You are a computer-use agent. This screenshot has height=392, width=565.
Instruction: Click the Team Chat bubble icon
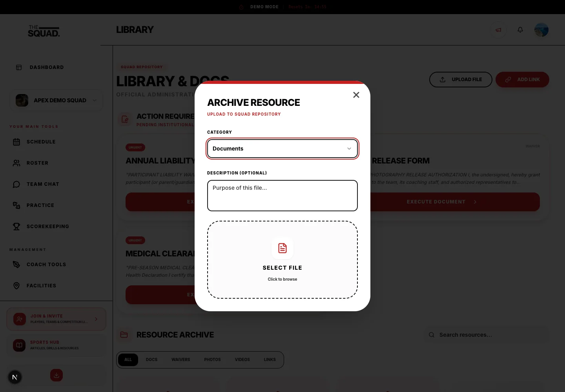coord(16,184)
